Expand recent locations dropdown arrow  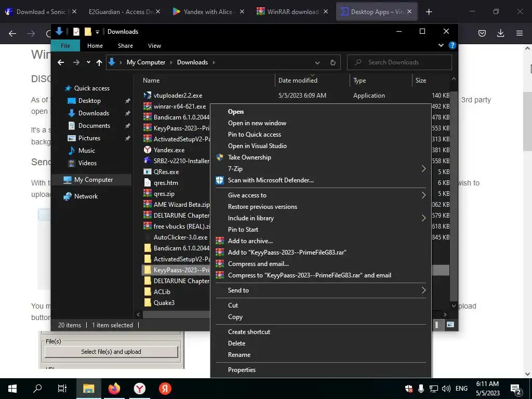point(88,62)
